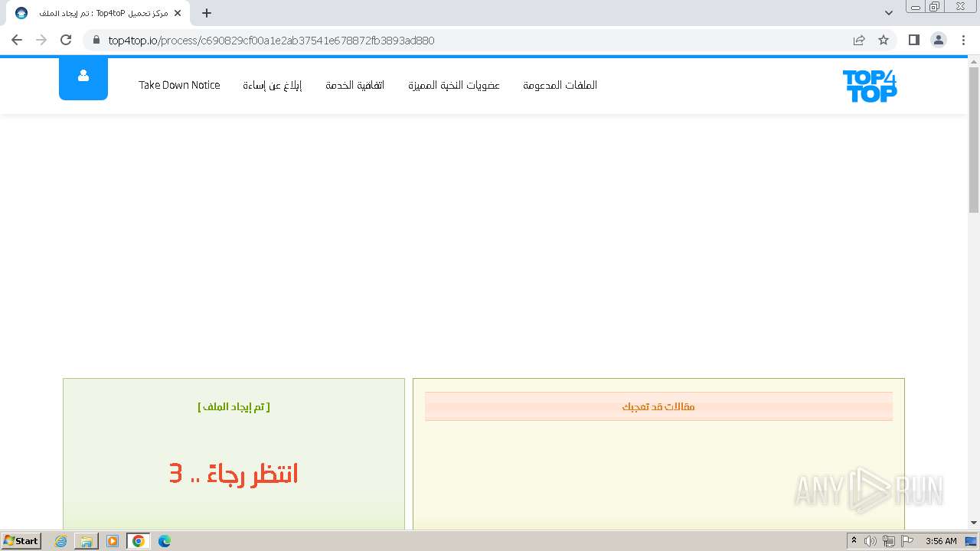Launch Microsoft Edge from taskbar
The height and width of the screenshot is (551, 980).
coord(165,541)
